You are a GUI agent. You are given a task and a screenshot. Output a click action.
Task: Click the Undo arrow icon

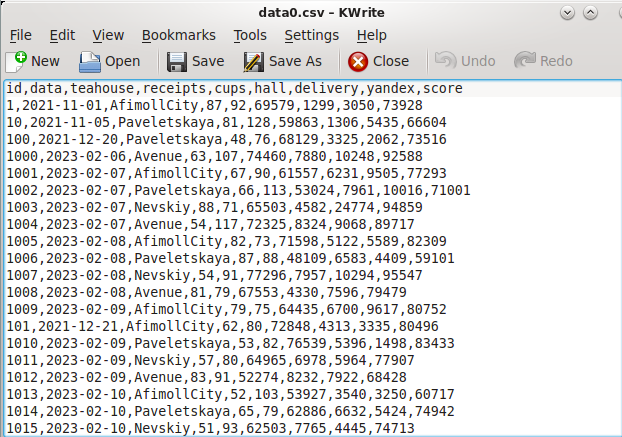pyautogui.click(x=445, y=61)
